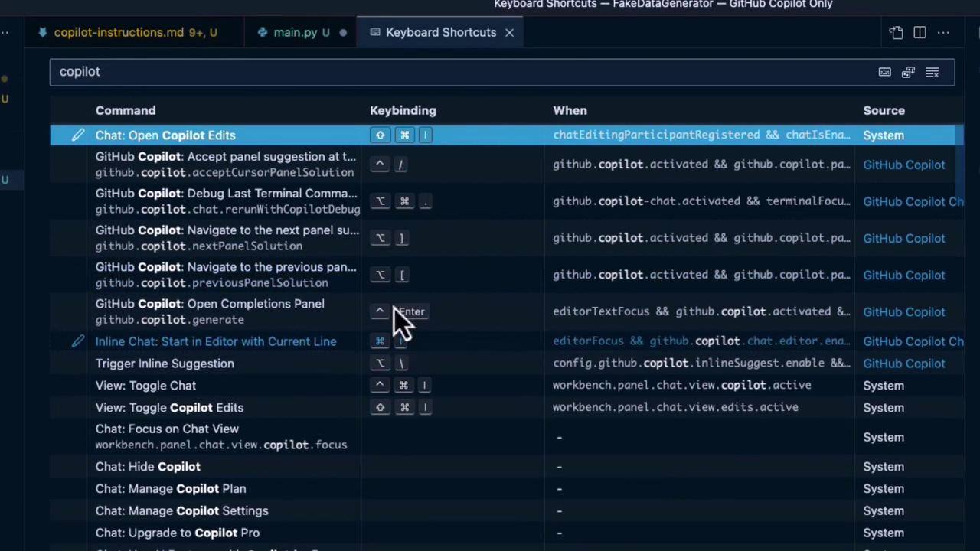
Task: Select the Trigger Inline Suggestion command
Action: (165, 364)
